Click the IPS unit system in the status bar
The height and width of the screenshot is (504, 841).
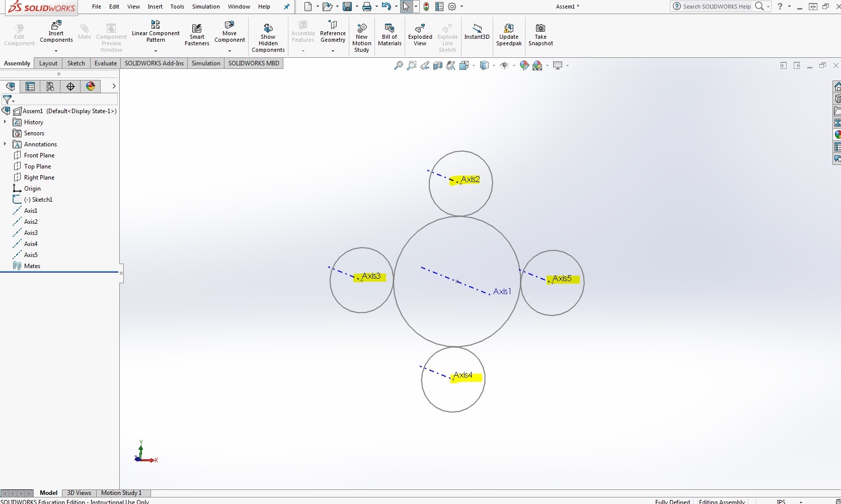[x=781, y=501]
